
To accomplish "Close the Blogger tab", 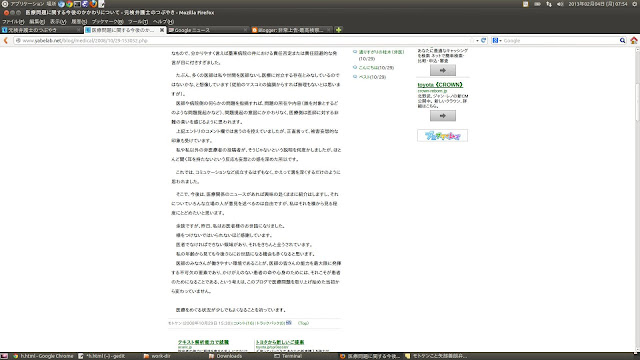I will click(329, 30).
